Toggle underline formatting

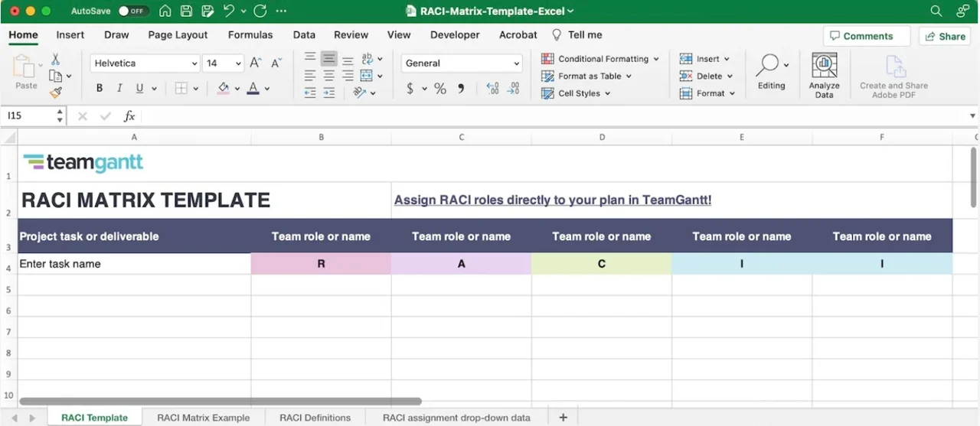pyautogui.click(x=139, y=89)
